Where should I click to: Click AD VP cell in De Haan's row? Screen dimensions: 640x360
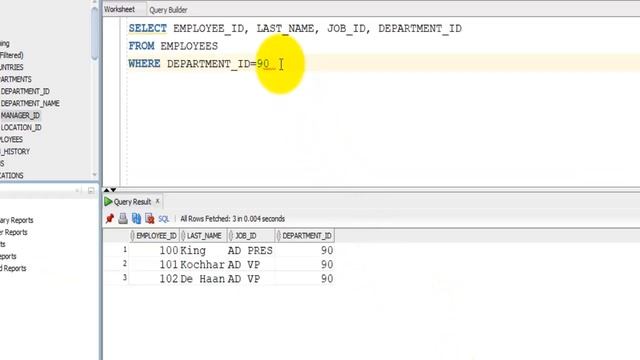pos(251,279)
